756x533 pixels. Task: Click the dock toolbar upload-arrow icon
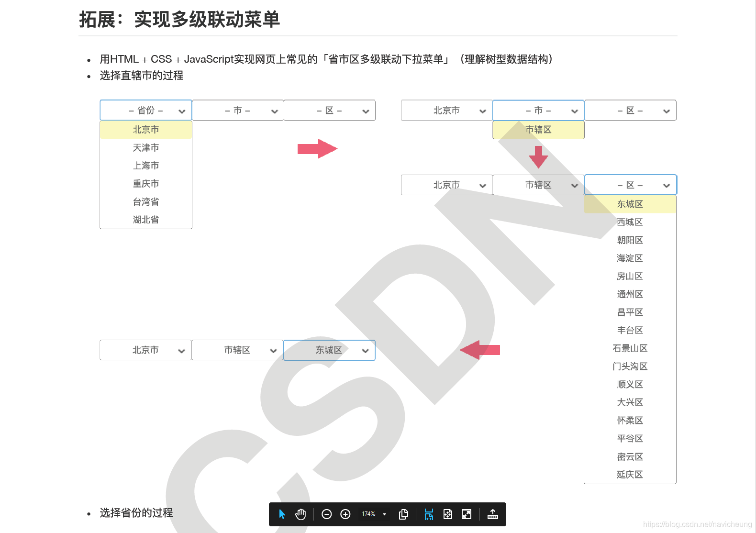coord(493,514)
